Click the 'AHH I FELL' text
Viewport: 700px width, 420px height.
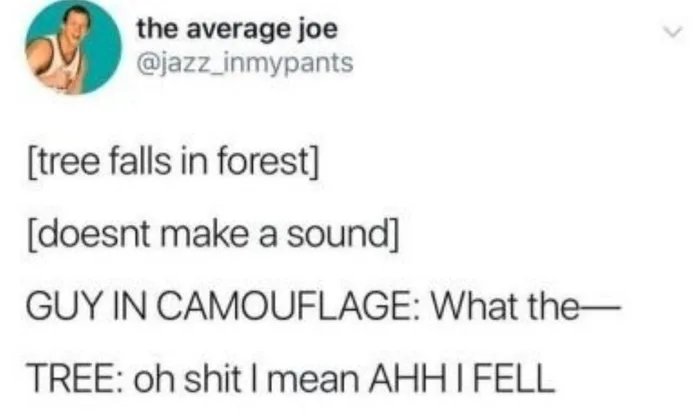(460, 379)
